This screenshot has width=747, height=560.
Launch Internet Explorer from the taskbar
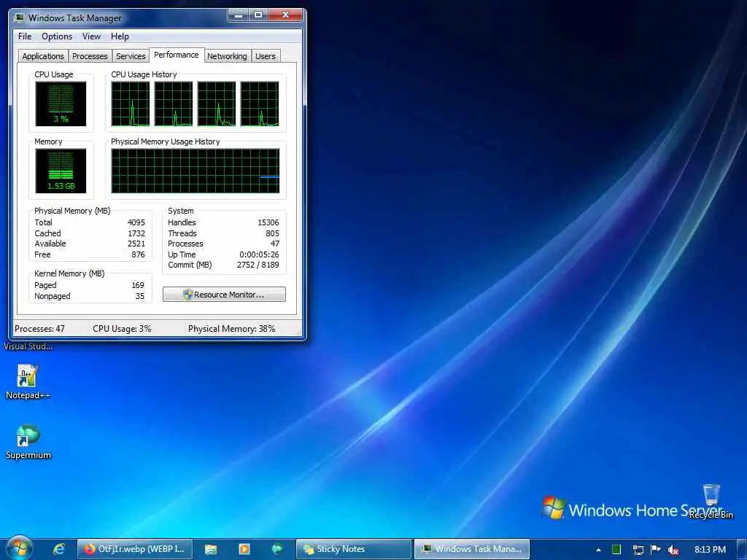pos(59,549)
